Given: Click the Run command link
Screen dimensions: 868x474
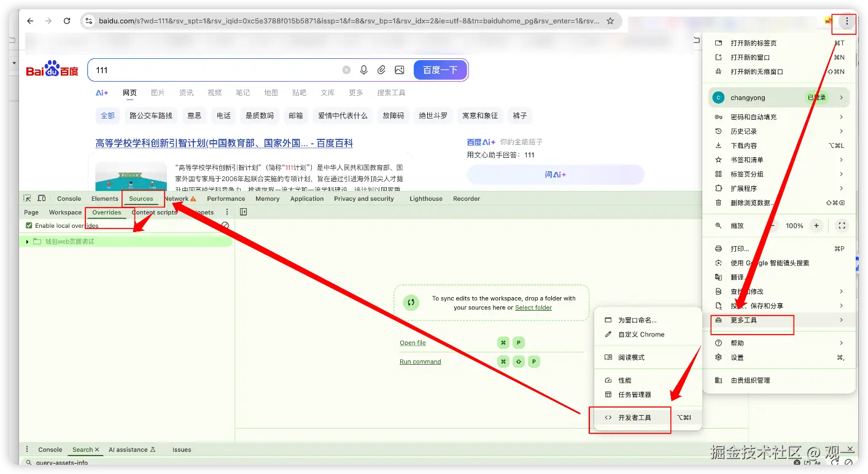Looking at the screenshot, I should (420, 362).
